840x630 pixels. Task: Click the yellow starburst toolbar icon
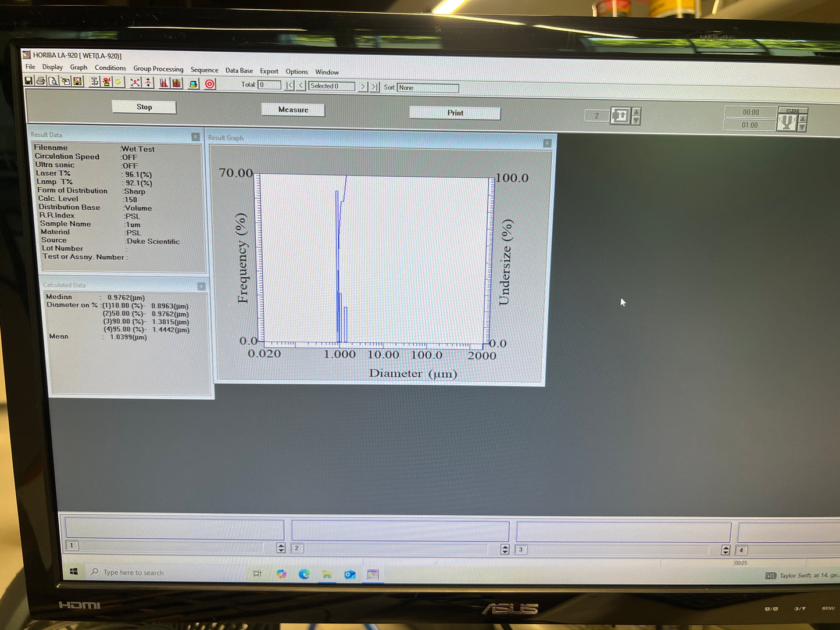pyautogui.click(x=119, y=83)
